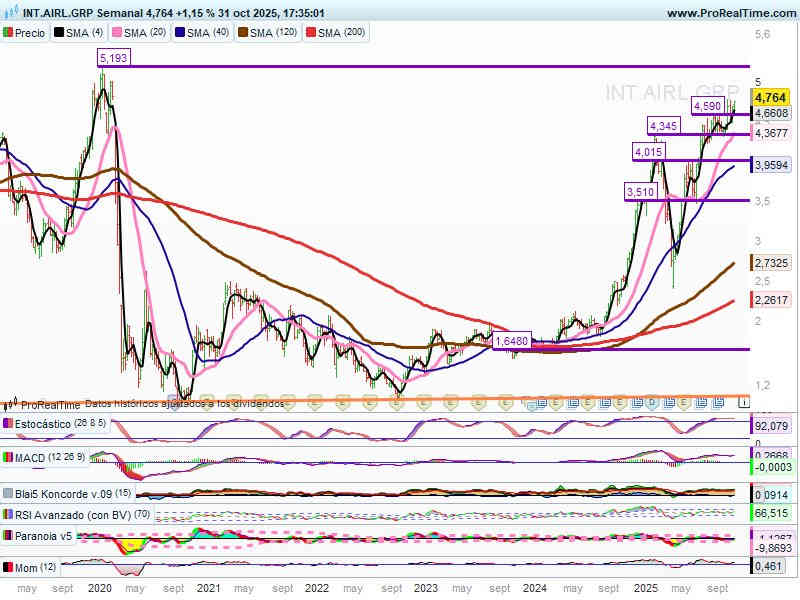Select the 4,590 horizontal line label
Image resolution: width=800 pixels, height=600 pixels.
point(707,105)
